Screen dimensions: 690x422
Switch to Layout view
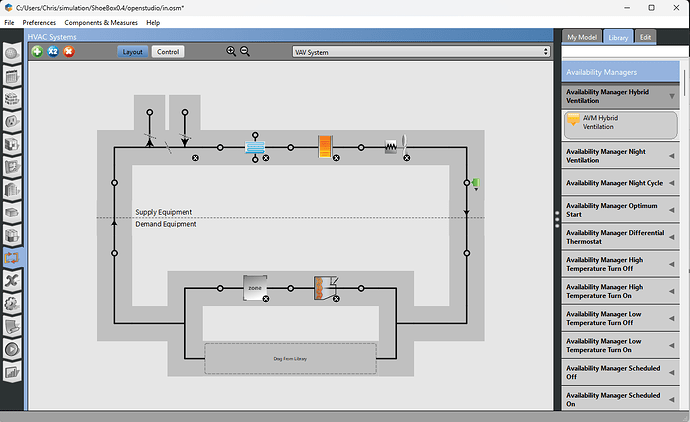pos(132,51)
